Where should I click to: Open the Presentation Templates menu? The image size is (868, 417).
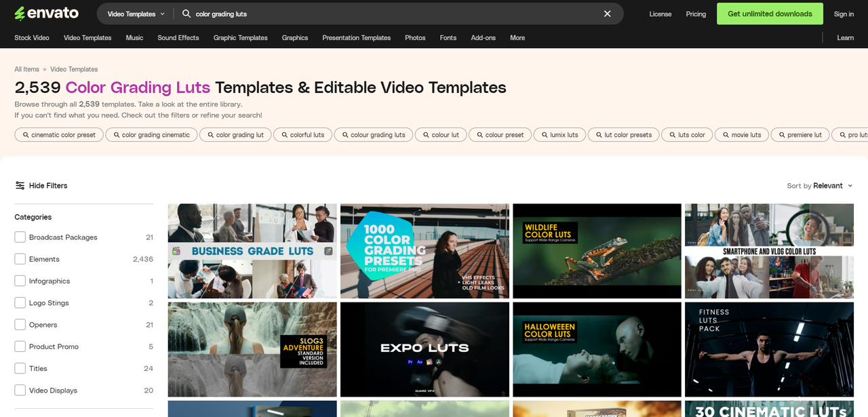point(357,38)
